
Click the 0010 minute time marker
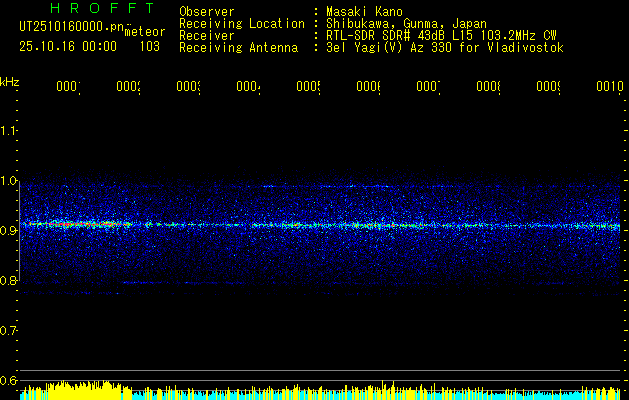click(x=610, y=87)
